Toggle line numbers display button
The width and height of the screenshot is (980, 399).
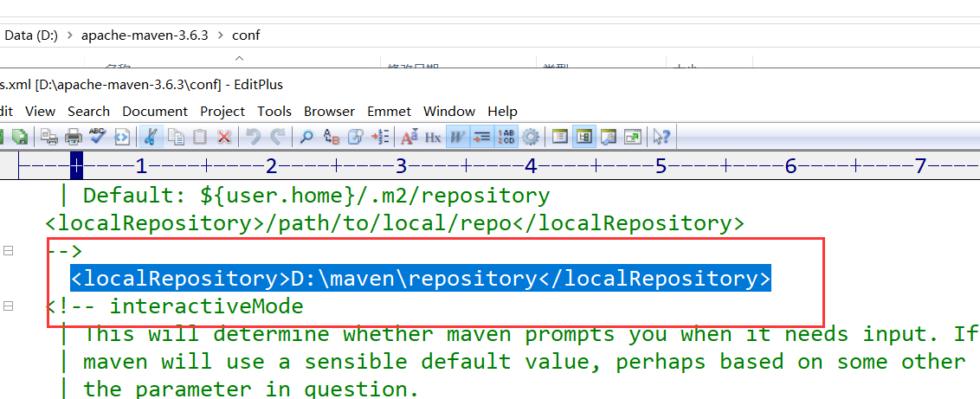click(508, 137)
